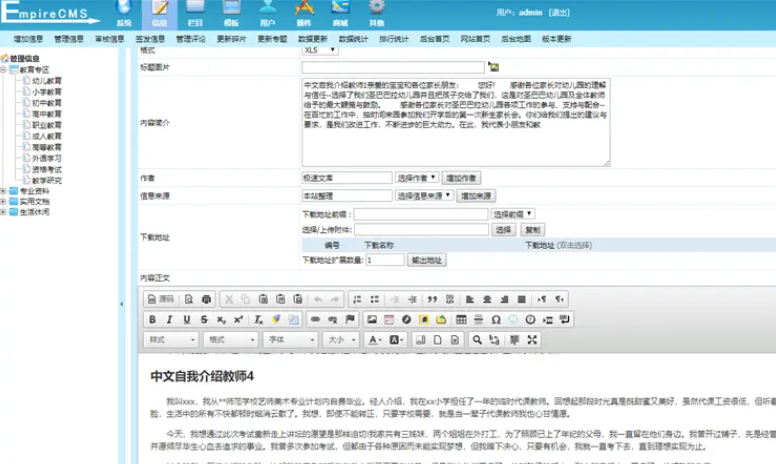Screen dimensions: 776x464
Task: Toggle 源码 source code view
Action: coord(160,299)
